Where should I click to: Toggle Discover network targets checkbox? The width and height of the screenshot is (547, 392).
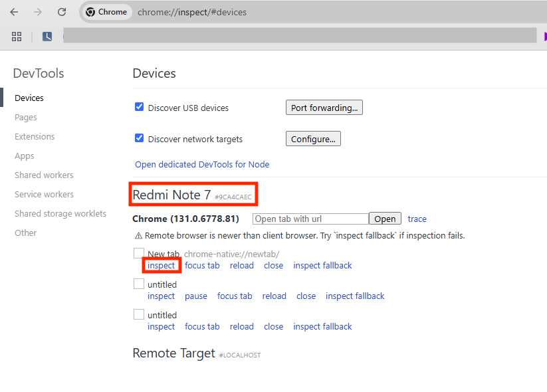(140, 138)
